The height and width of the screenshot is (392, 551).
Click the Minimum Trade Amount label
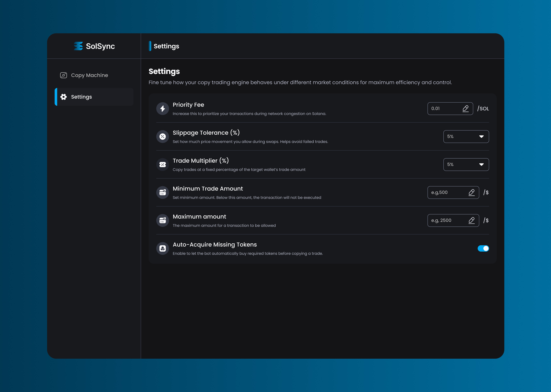(x=208, y=189)
